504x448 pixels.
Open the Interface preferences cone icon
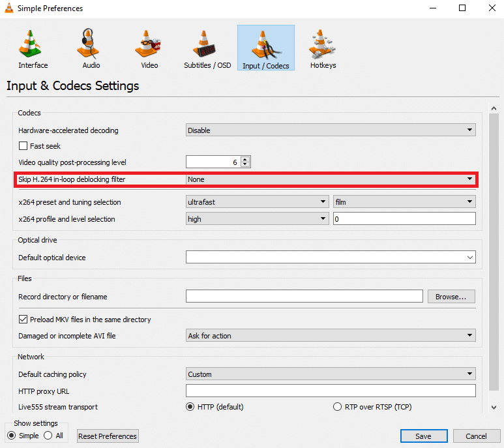click(30, 44)
